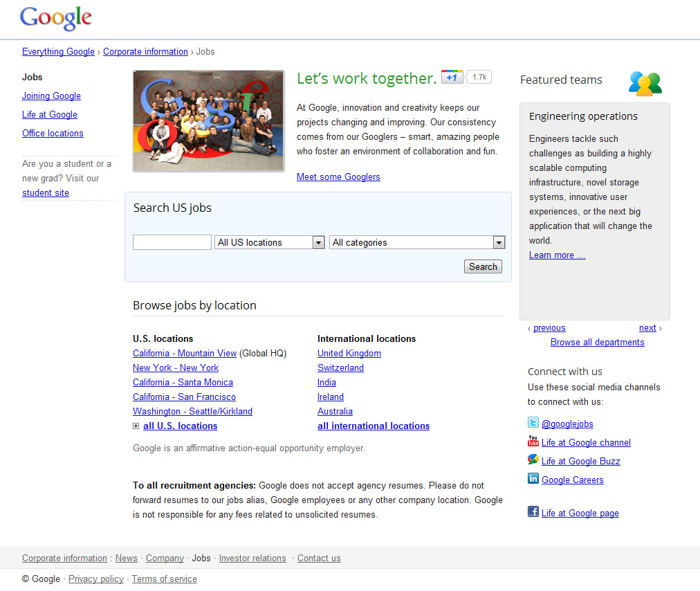Click the LinkedIn icon beside Google Careers

coord(533,478)
